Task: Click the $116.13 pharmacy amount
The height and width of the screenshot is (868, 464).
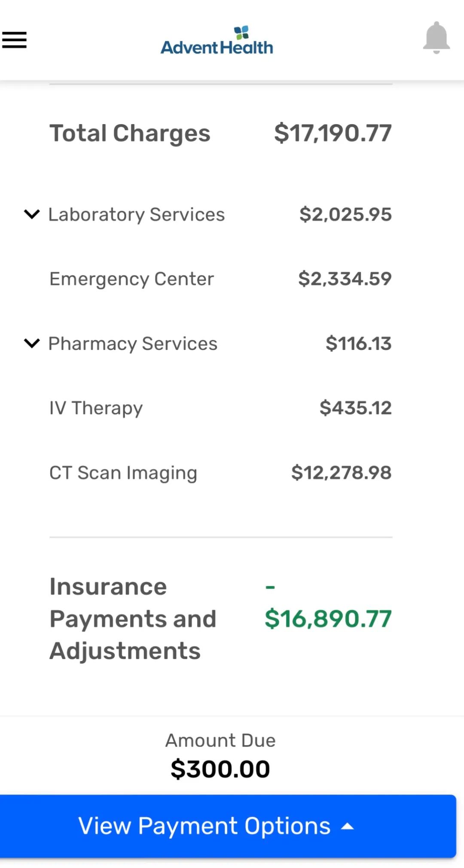Action: tap(359, 343)
